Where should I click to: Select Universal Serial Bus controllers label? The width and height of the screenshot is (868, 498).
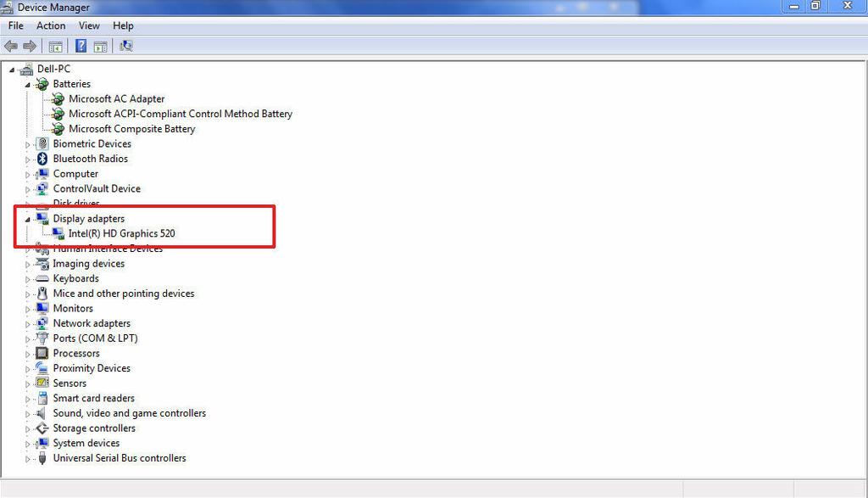click(x=120, y=458)
